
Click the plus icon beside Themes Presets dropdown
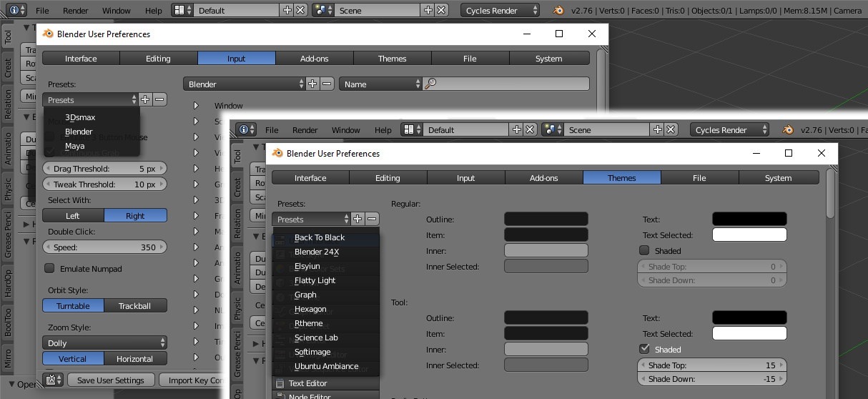(x=357, y=220)
